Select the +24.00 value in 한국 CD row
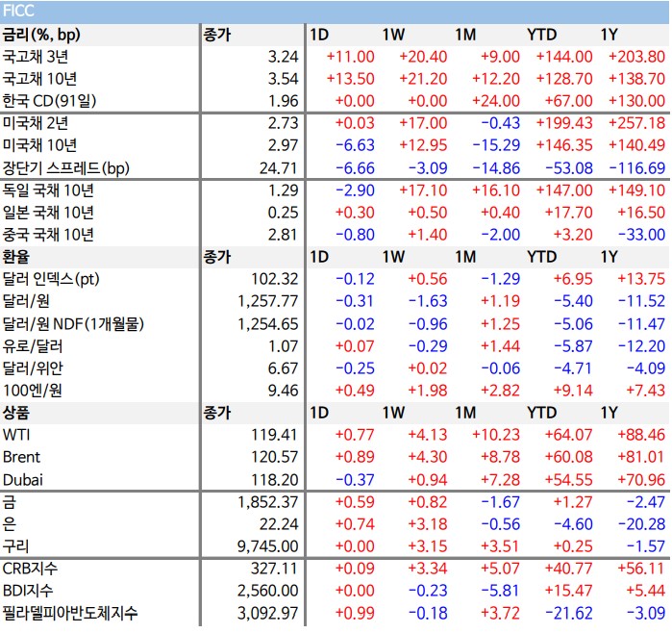 496,101
